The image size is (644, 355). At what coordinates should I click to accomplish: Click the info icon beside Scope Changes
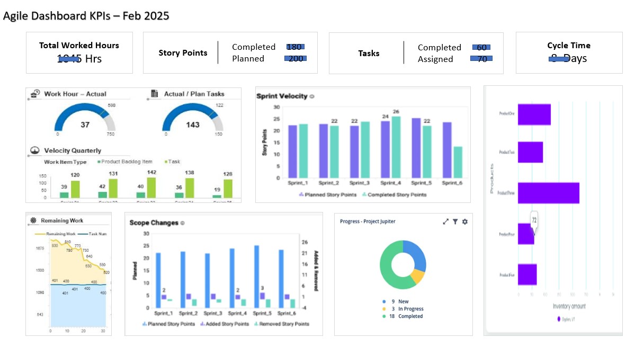click(183, 223)
